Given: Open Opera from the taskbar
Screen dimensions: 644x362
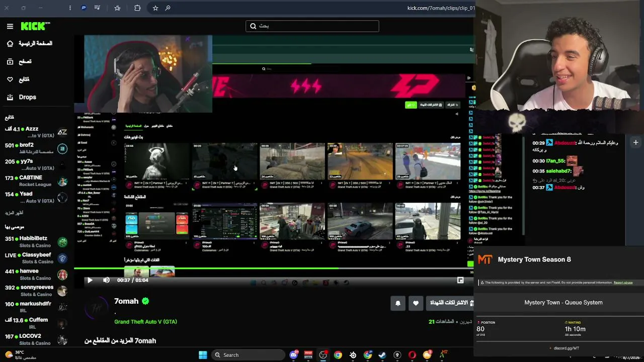Looking at the screenshot, I should (413, 355).
